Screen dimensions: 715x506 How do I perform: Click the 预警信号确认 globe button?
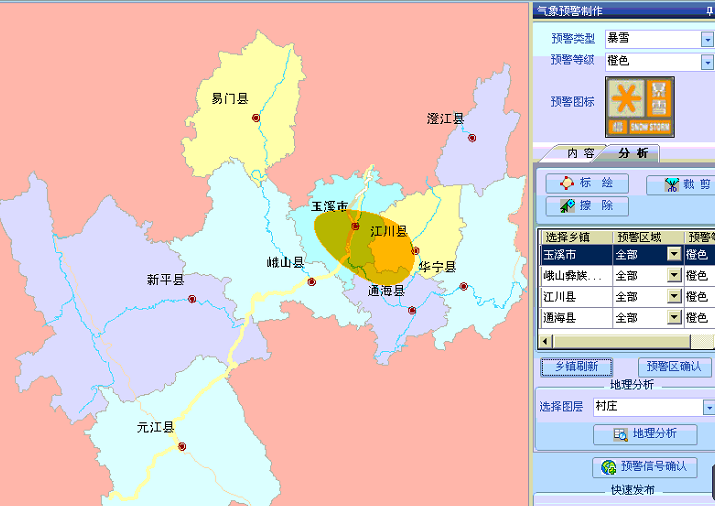point(643,466)
